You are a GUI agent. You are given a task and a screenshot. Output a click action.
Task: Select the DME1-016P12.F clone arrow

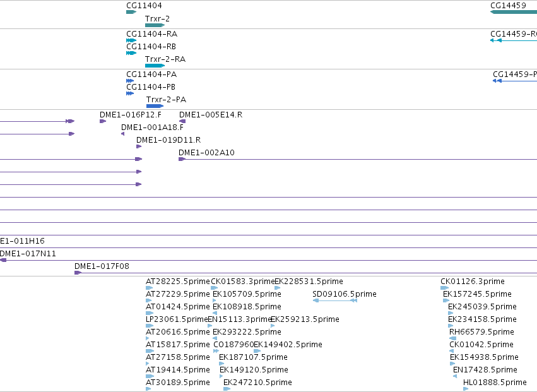[103, 121]
